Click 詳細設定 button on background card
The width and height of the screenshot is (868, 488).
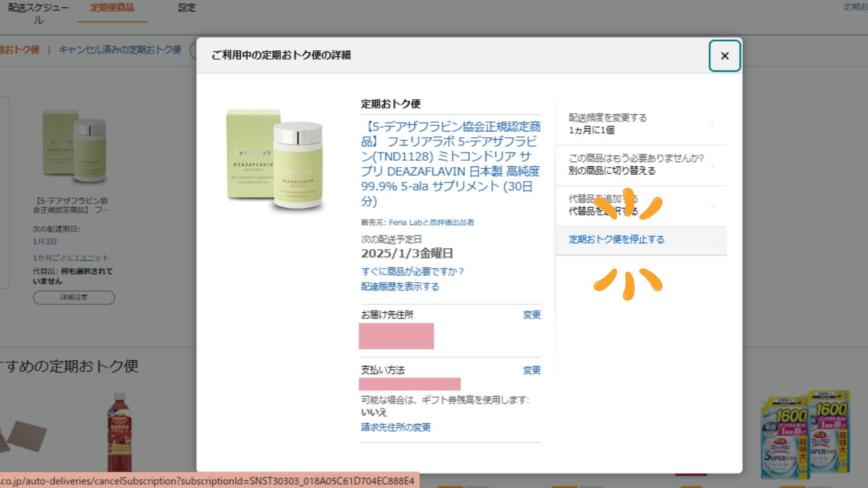coord(74,297)
